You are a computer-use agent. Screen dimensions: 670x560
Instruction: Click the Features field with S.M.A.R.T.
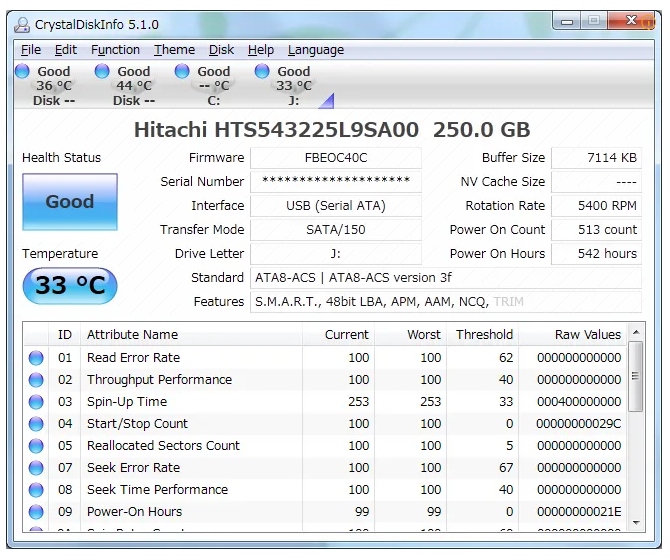coord(446,302)
